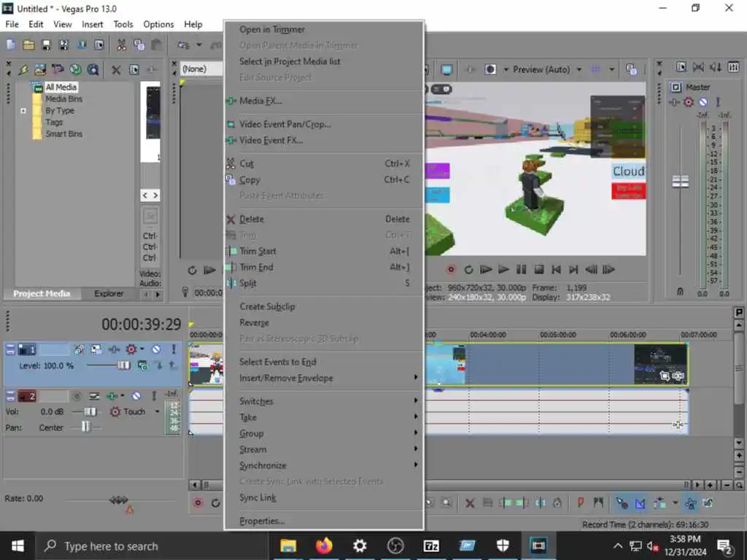Click the Insert Region icon in timeline toolbar
Screen dimensions: 747x560
(598, 502)
